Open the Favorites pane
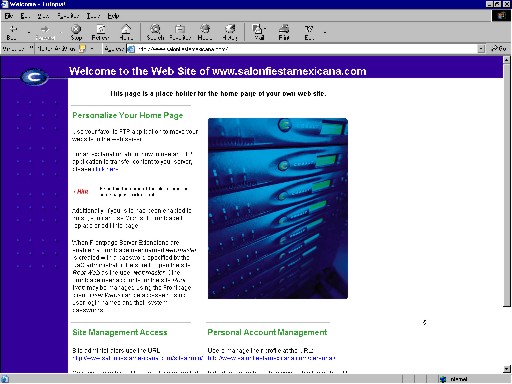The width and height of the screenshot is (512, 384). tap(180, 32)
